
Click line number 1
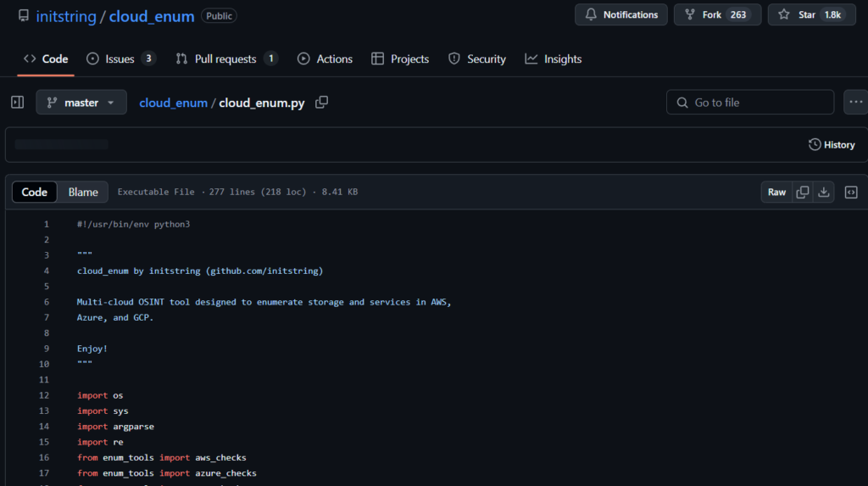(x=47, y=225)
